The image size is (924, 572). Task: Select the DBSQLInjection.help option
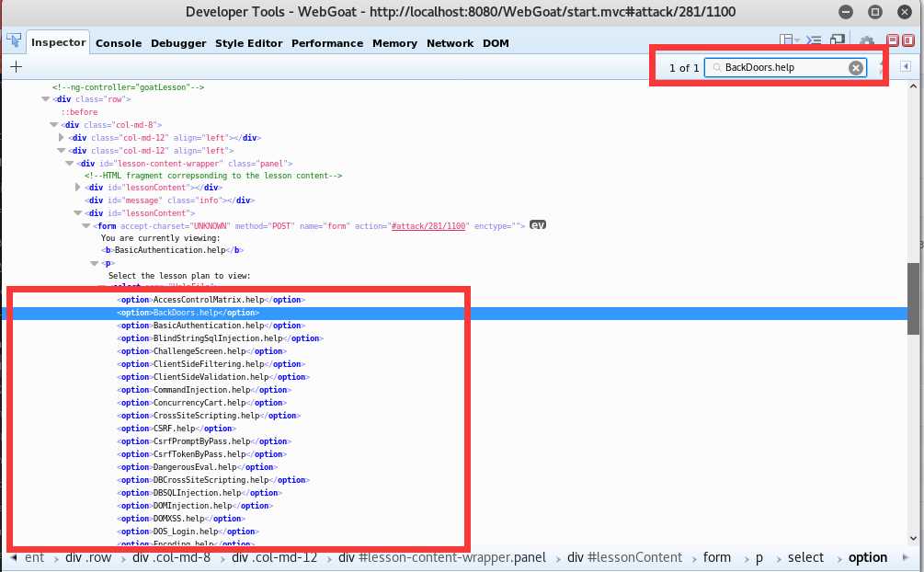[200, 493]
